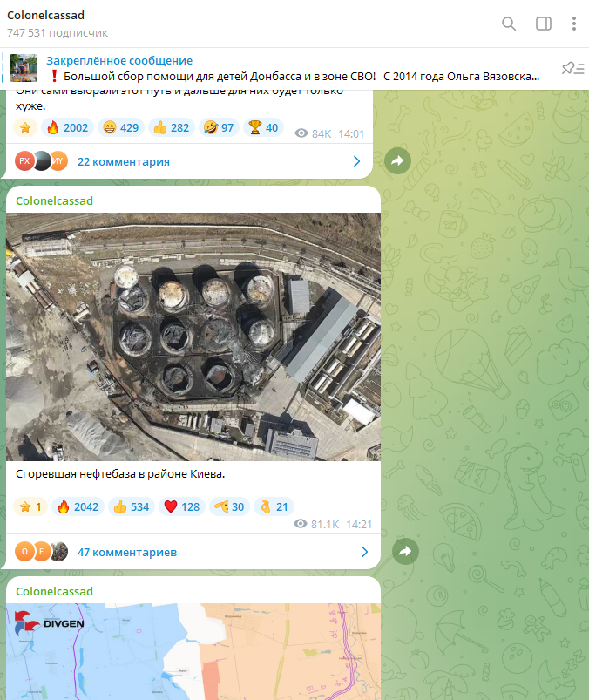589x700 pixels.
Task: Expand the 47 комментариев thread arrow
Action: click(x=364, y=552)
